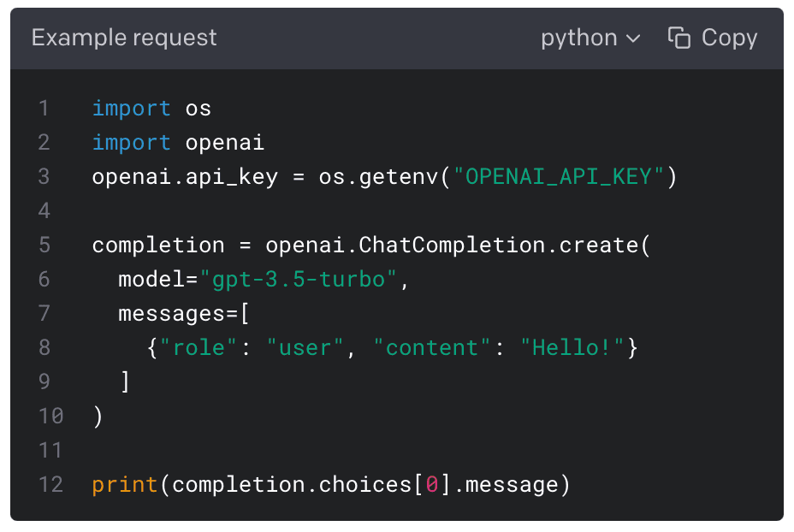
Task: Click the "user" value string
Action: pos(305,348)
